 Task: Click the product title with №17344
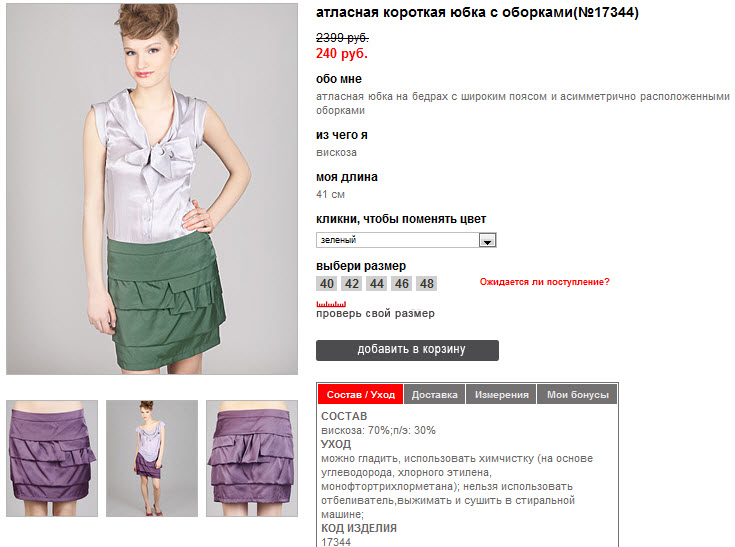pos(477,13)
